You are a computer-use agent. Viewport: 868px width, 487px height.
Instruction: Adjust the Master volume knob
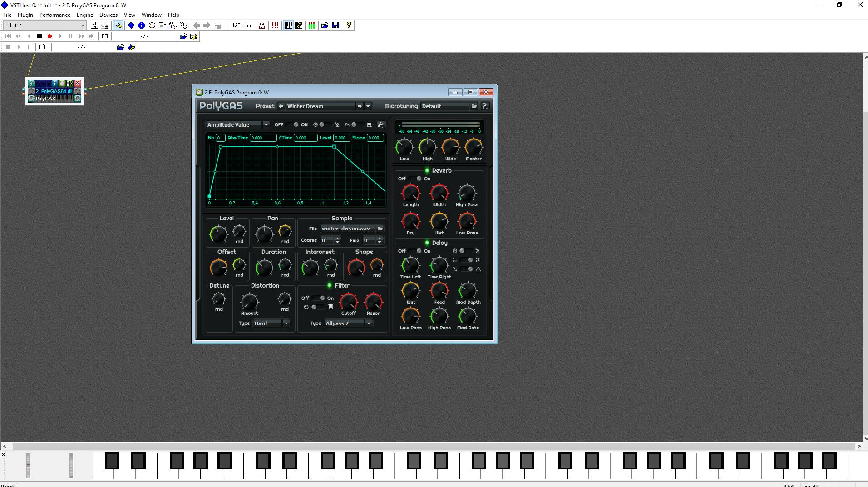click(x=473, y=148)
